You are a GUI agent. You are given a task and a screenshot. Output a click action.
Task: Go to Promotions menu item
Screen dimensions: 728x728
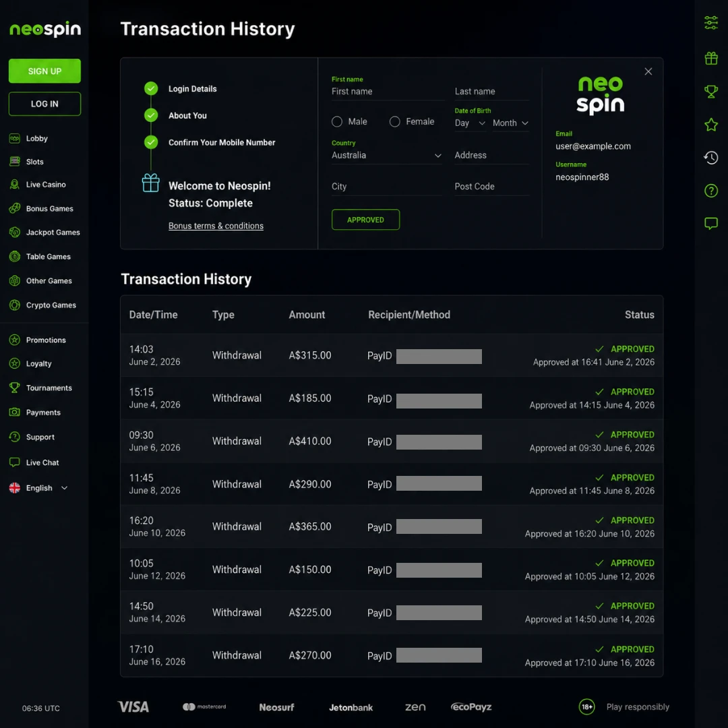(x=46, y=340)
